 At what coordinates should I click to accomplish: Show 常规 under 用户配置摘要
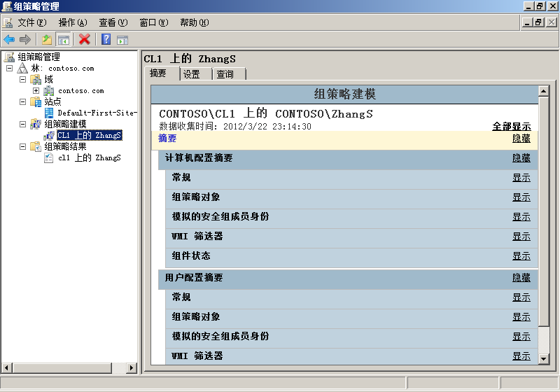(x=521, y=297)
